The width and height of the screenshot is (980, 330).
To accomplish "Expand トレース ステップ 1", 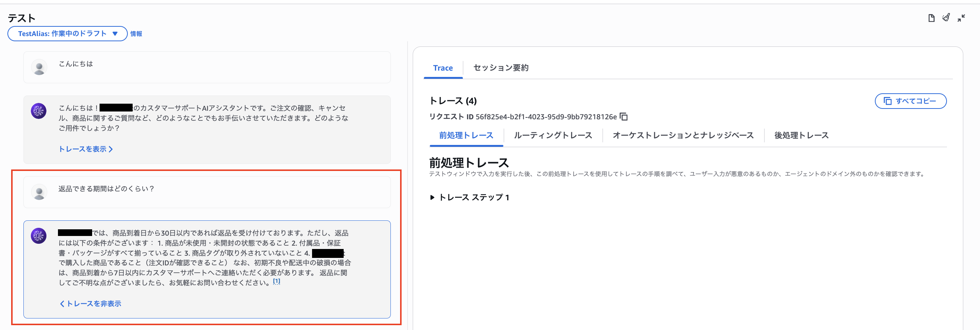I will click(470, 197).
